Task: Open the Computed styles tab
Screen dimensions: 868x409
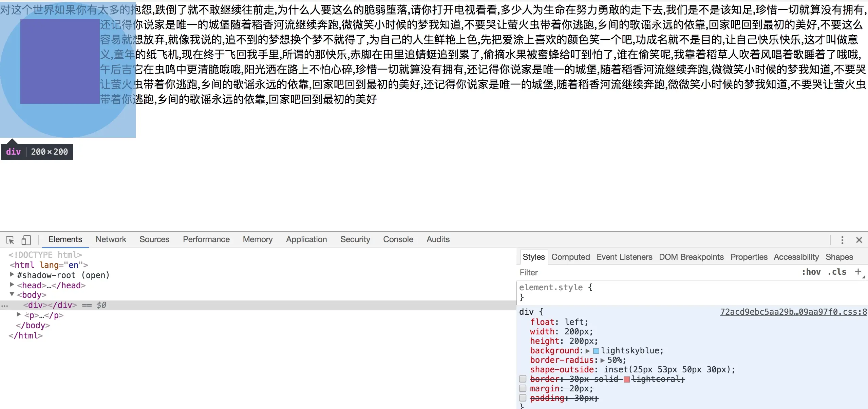Action: (570, 257)
